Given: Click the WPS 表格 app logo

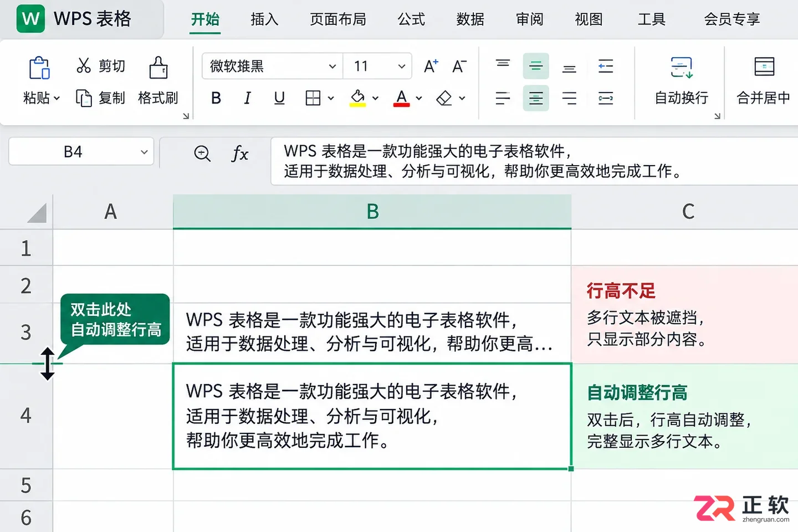Looking at the screenshot, I should [30, 19].
